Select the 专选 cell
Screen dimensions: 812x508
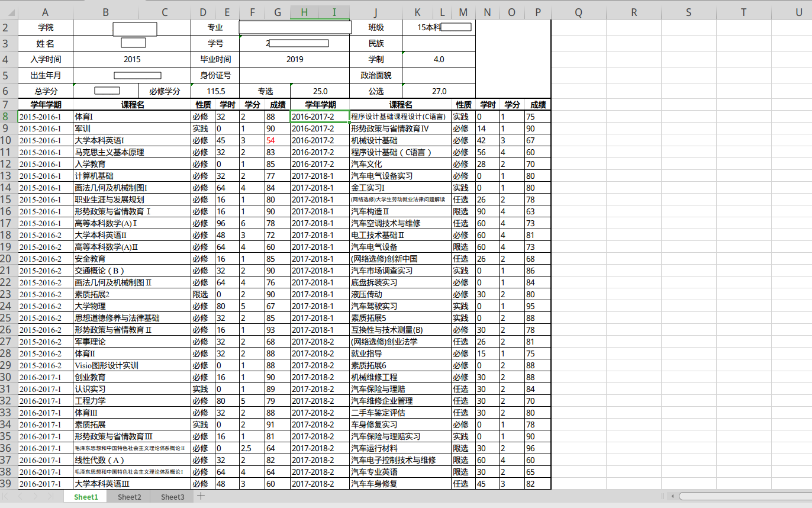pyautogui.click(x=265, y=91)
